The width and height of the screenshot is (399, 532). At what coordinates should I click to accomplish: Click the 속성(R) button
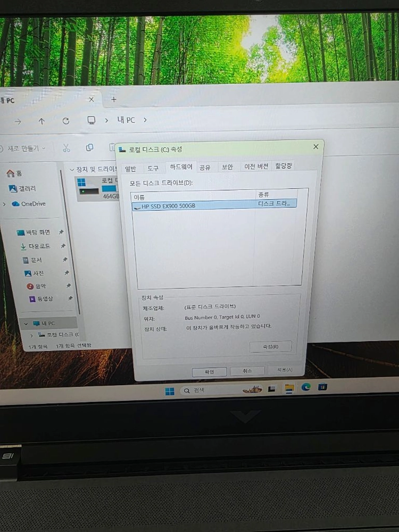(270, 346)
